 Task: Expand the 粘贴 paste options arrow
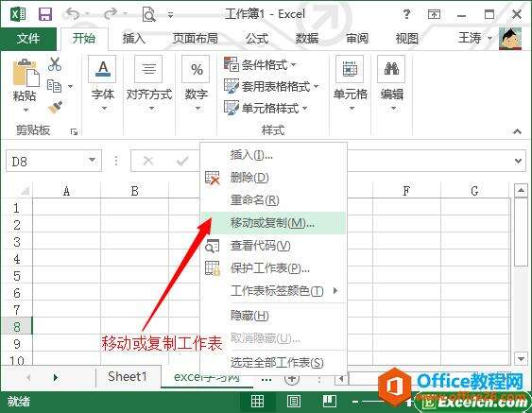[x=26, y=111]
